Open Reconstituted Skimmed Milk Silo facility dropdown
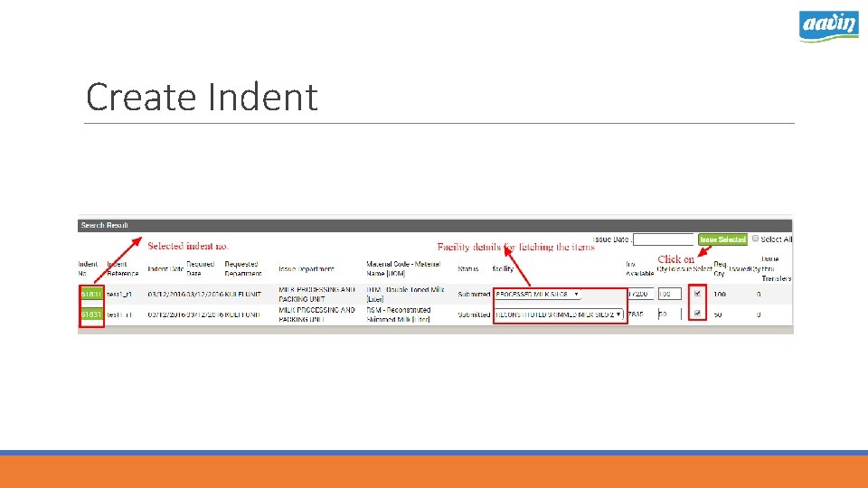Viewport: 868px width, 488px height. pyautogui.click(x=559, y=314)
